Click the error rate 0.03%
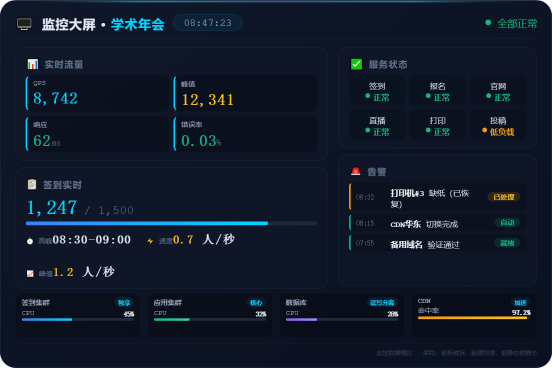Image resolution: width=552 pixels, height=368 pixels. (201, 141)
